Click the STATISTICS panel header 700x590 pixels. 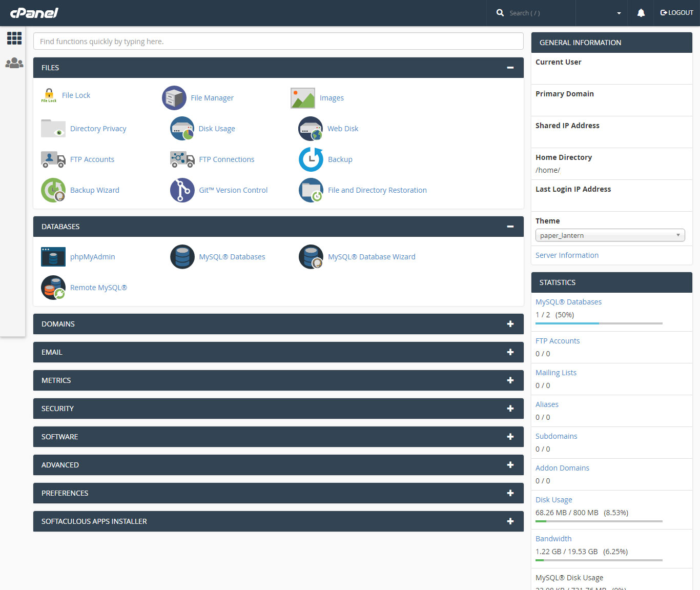[611, 282]
